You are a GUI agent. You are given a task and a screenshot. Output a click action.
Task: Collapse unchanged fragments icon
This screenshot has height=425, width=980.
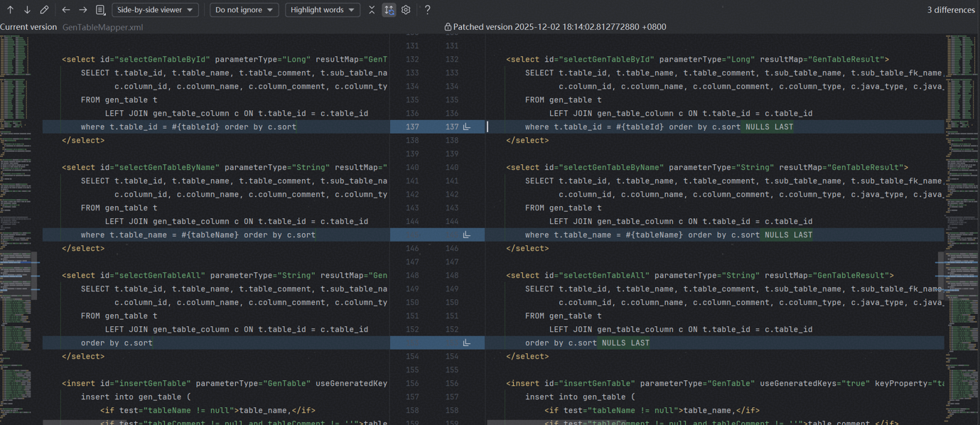click(372, 10)
